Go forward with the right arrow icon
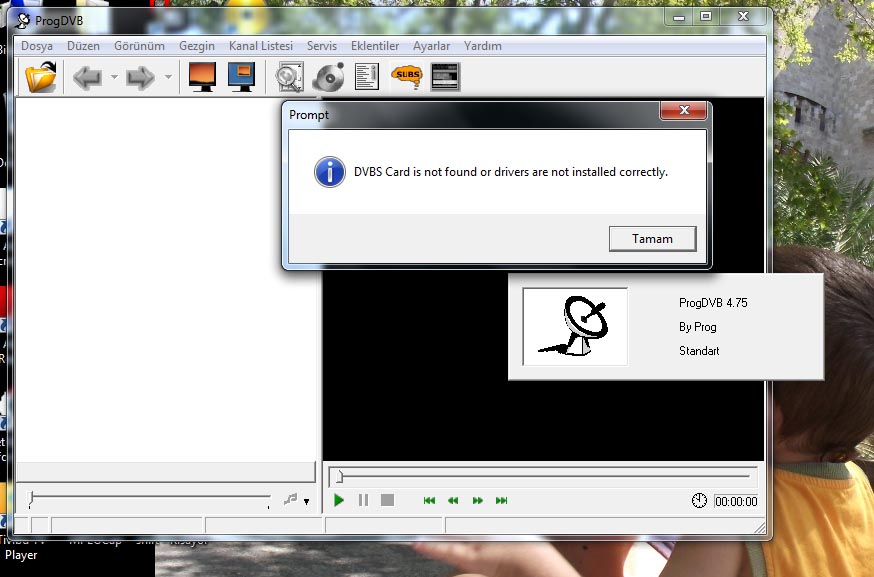The width and height of the screenshot is (874, 577). tap(140, 77)
